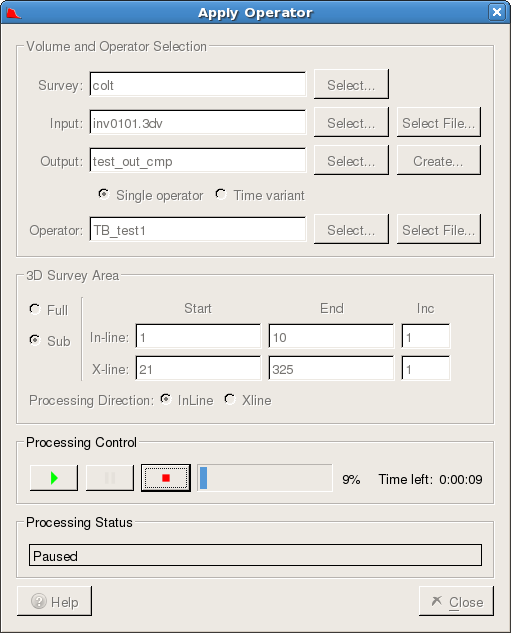The height and width of the screenshot is (633, 511).
Task: Close the Apply Operator window with X
Action: [x=497, y=12]
